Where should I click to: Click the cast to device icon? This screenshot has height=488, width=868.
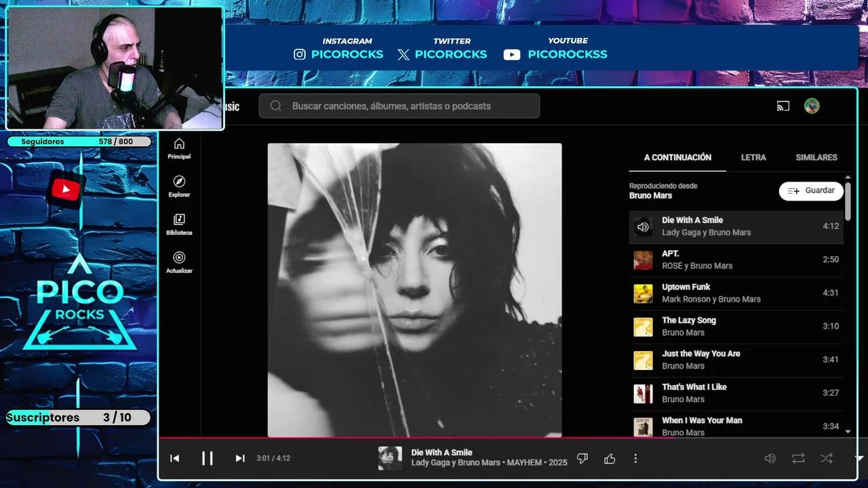pyautogui.click(x=783, y=106)
